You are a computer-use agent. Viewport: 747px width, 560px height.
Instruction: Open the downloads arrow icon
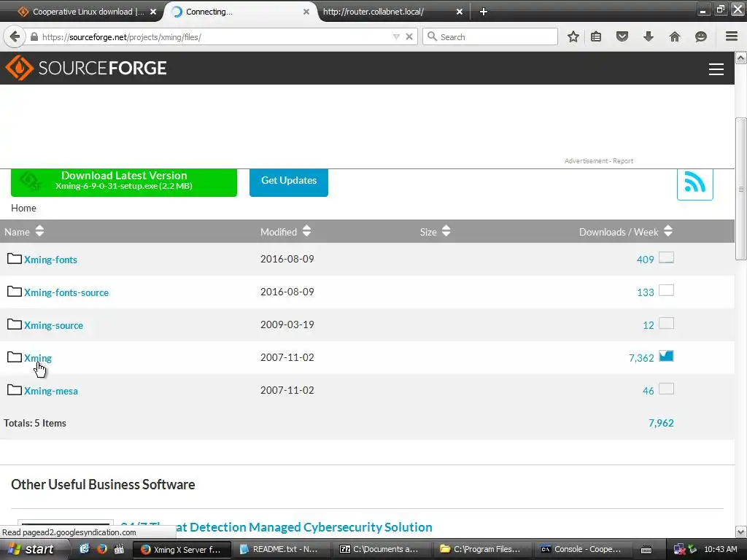[649, 36]
